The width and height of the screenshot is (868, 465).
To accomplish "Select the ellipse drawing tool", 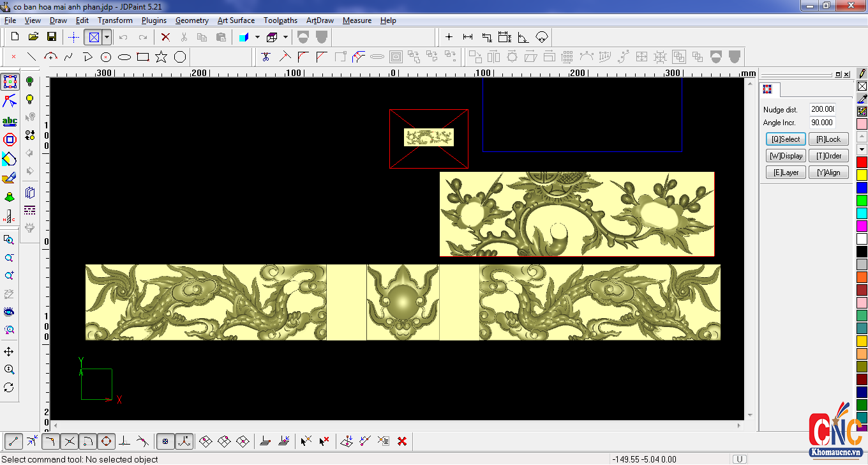I will 124,57.
